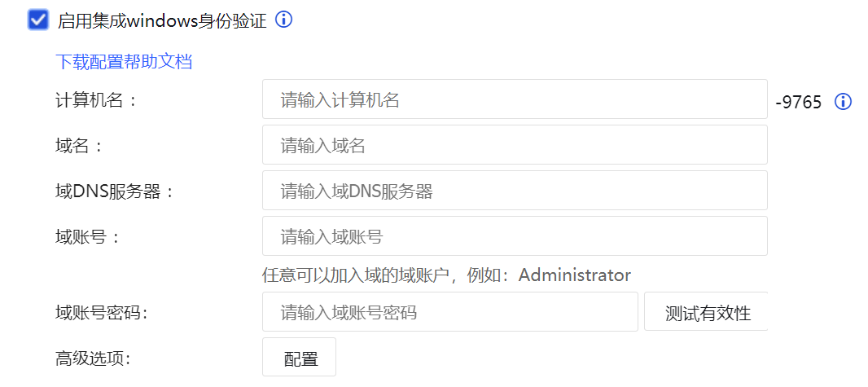868x387 pixels.
Task: Click the Administrator example hint text
Action: (x=446, y=275)
